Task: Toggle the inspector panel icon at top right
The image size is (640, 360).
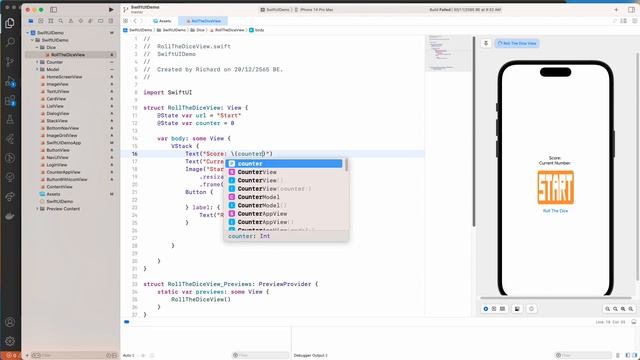Action: 631,9
